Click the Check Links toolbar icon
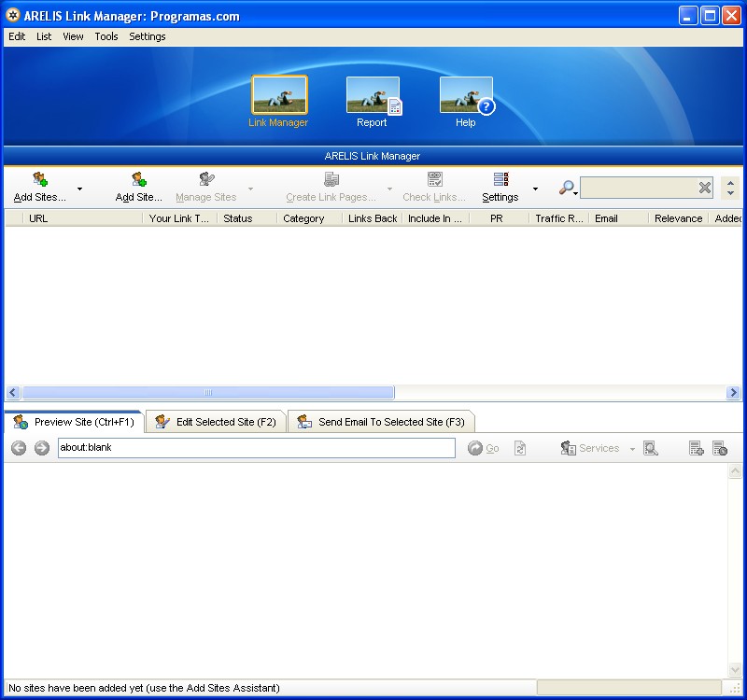747x700 pixels. coord(434,179)
